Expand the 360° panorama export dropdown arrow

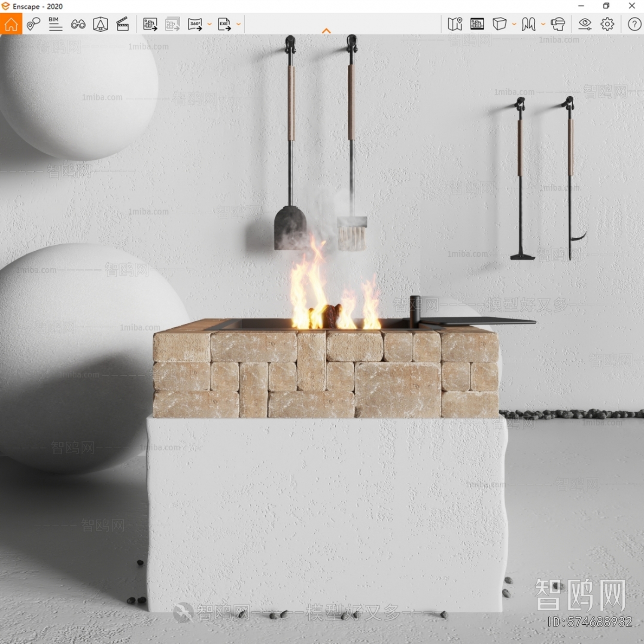tap(210, 24)
